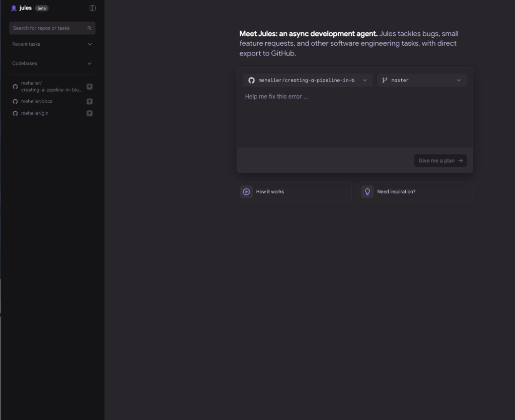Click the jules wordmark in the sidebar header
This screenshot has width=515, height=420.
tap(25, 8)
